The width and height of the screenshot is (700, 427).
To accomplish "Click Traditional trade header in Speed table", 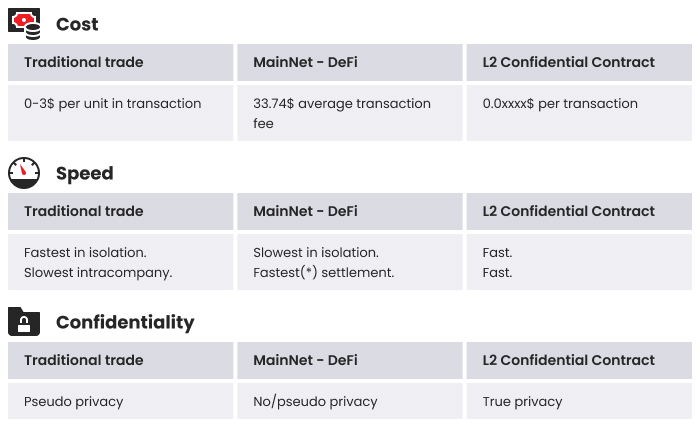I will [121, 211].
